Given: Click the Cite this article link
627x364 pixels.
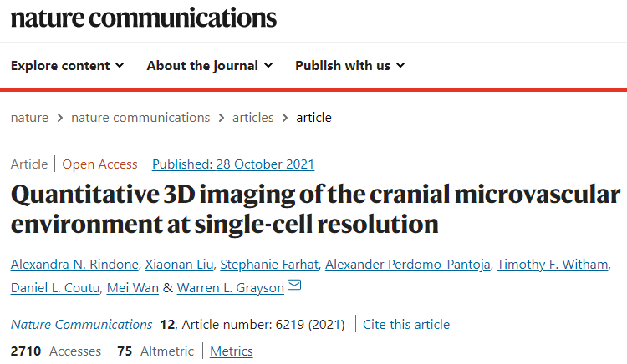Looking at the screenshot, I should [x=406, y=325].
